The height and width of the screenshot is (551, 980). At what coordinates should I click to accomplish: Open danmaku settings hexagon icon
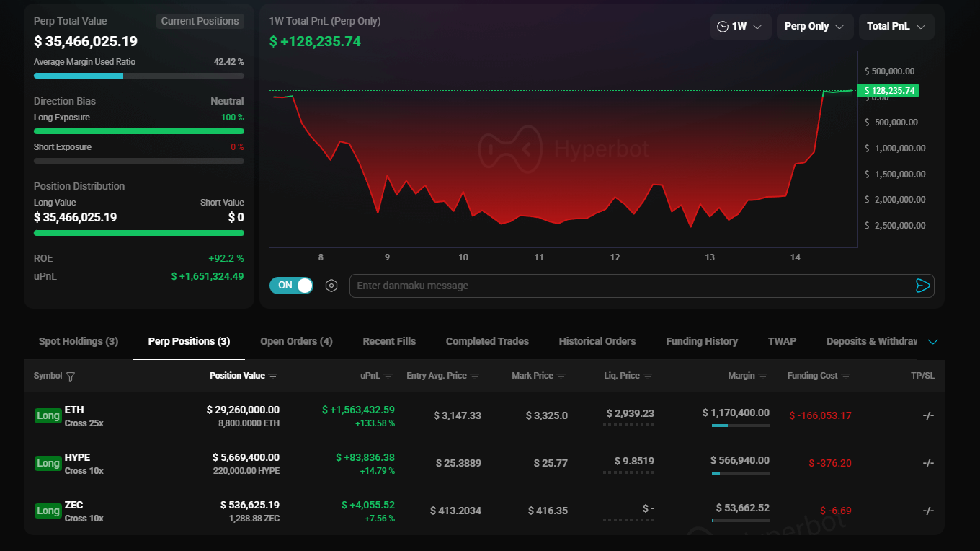(331, 286)
